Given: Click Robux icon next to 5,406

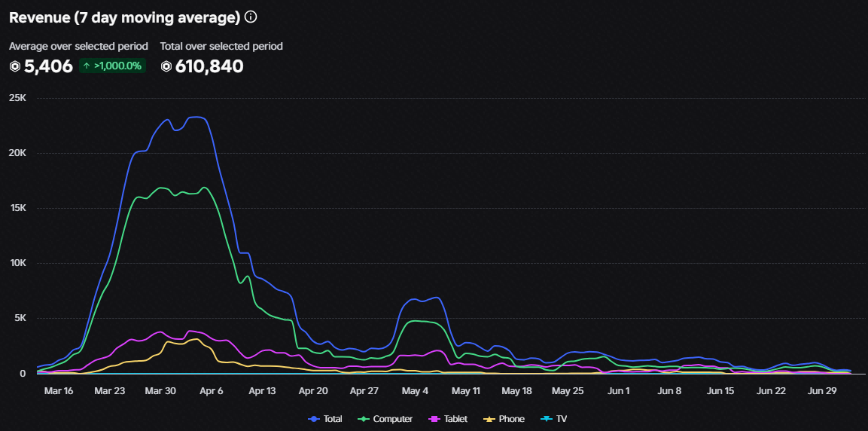Looking at the screenshot, I should tap(15, 66).
